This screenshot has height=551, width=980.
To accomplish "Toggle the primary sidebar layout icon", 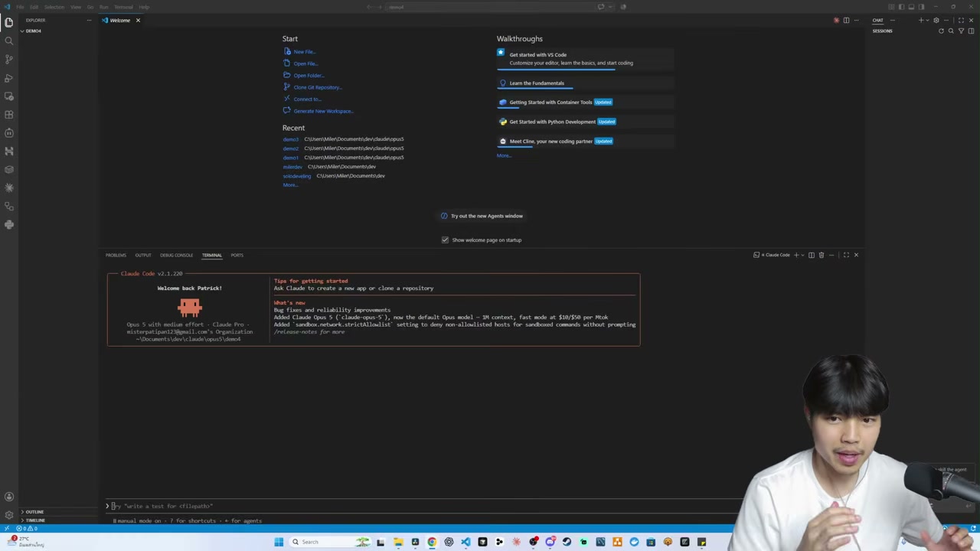I will coord(901,7).
